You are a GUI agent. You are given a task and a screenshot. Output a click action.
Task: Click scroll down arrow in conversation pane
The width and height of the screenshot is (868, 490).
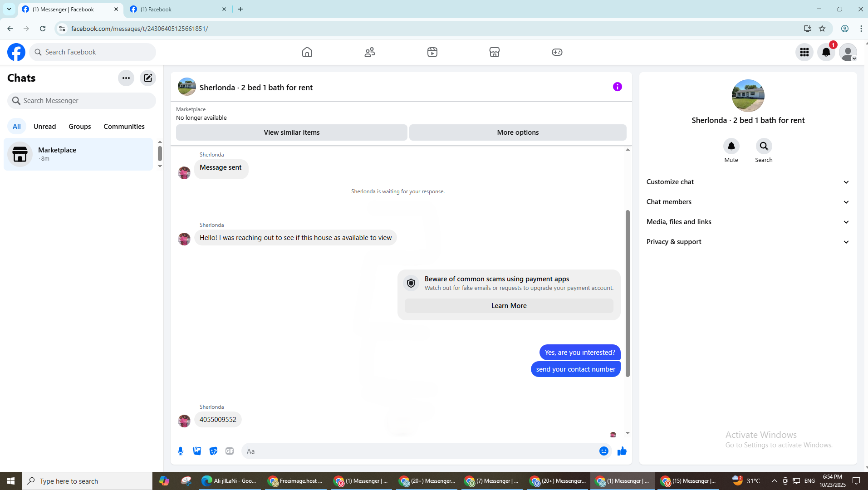[x=628, y=433]
